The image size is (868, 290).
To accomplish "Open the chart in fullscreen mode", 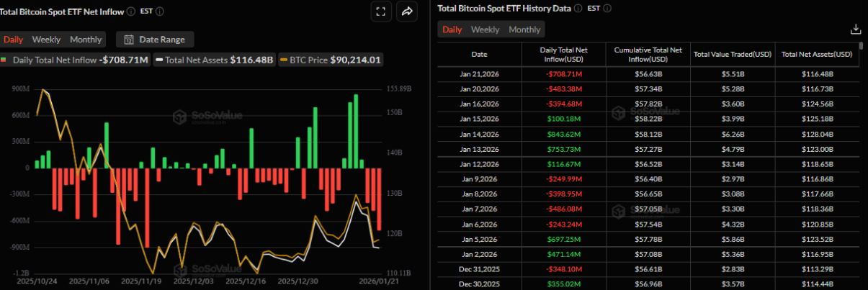I will (381, 12).
